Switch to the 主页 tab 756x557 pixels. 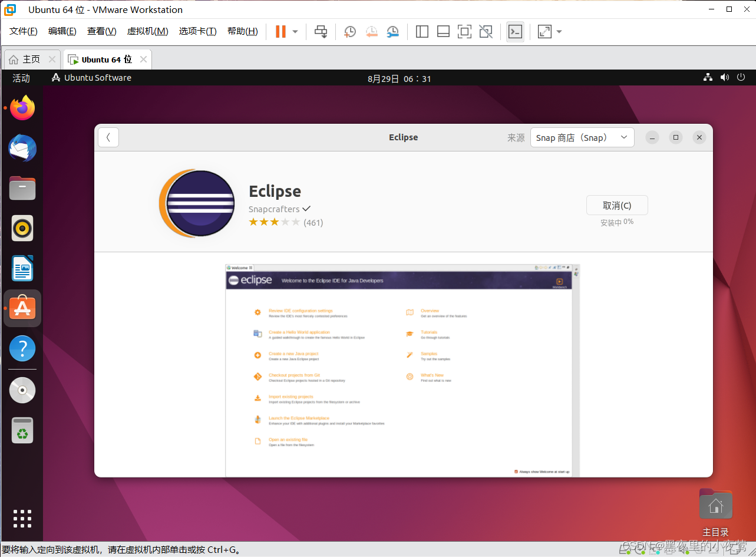point(32,60)
